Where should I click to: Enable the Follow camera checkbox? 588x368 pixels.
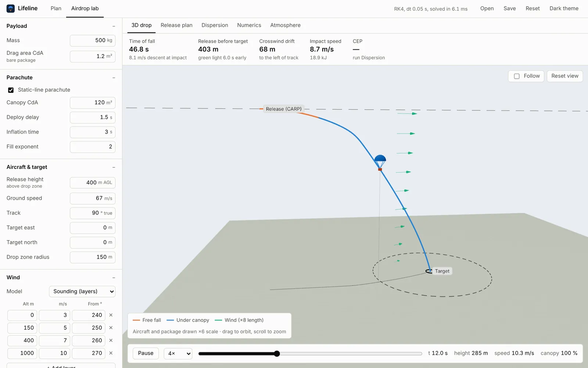(x=517, y=76)
